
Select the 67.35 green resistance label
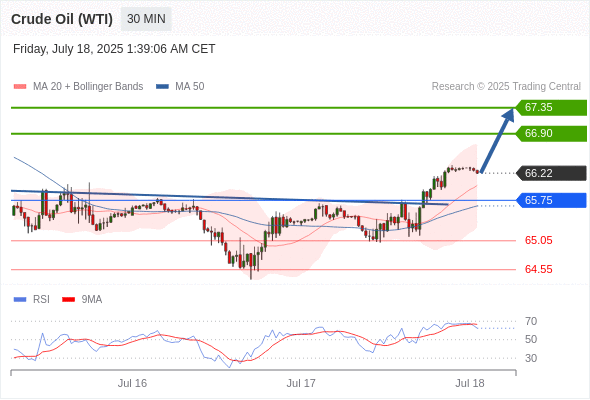pyautogui.click(x=551, y=108)
